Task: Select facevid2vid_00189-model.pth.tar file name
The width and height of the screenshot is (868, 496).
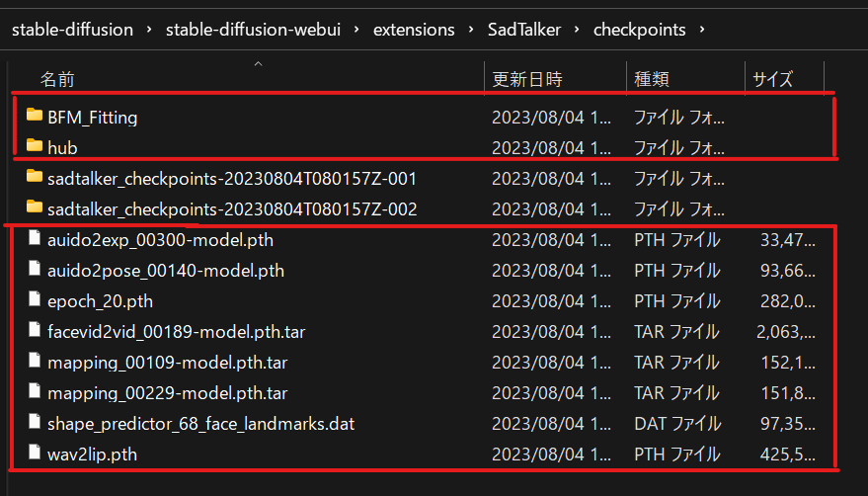Action: 177,332
